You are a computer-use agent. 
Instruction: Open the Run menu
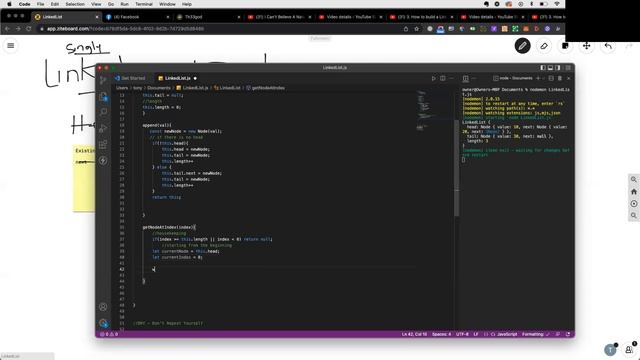(124, 4)
